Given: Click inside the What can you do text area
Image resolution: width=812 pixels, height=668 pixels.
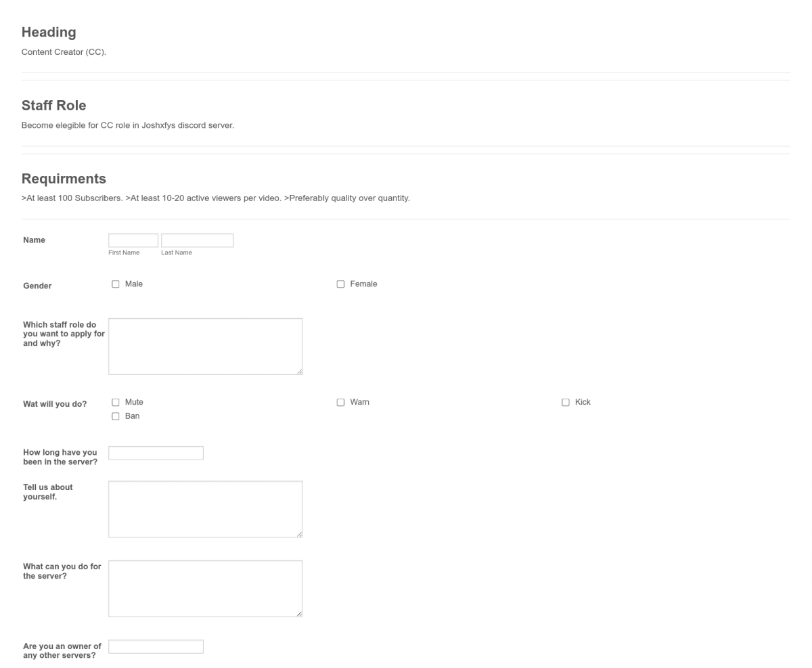Looking at the screenshot, I should 205,588.
